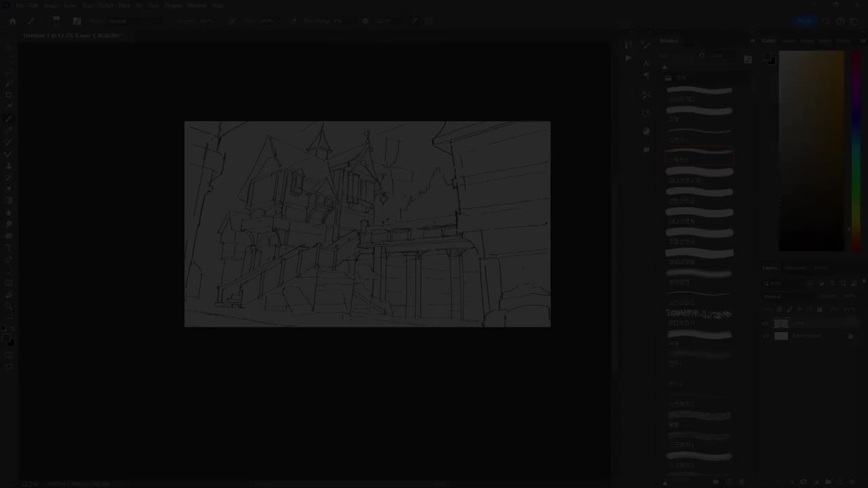Image resolution: width=868 pixels, height=488 pixels.
Task: Click the vertical hue slider
Action: coord(856,150)
